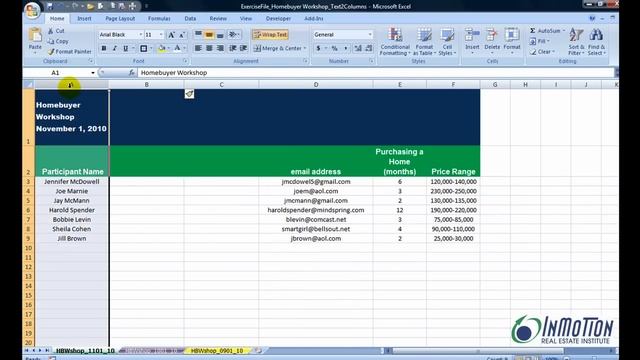Open the font size dropdown
This screenshot has height=360, width=640.
click(161, 35)
